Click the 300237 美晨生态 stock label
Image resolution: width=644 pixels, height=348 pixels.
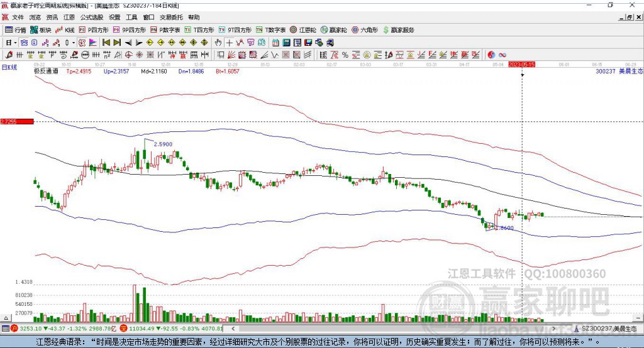(x=619, y=71)
